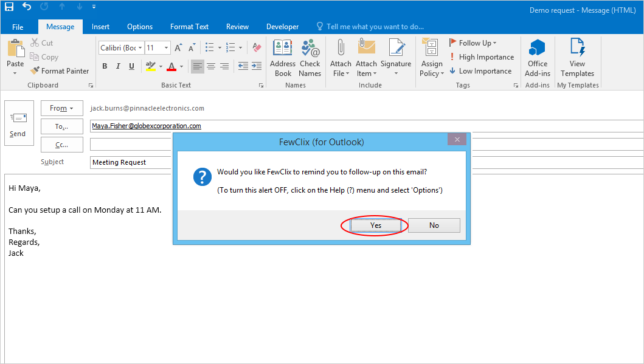Click Grow Font icon
The width and height of the screenshot is (644, 364).
point(178,48)
